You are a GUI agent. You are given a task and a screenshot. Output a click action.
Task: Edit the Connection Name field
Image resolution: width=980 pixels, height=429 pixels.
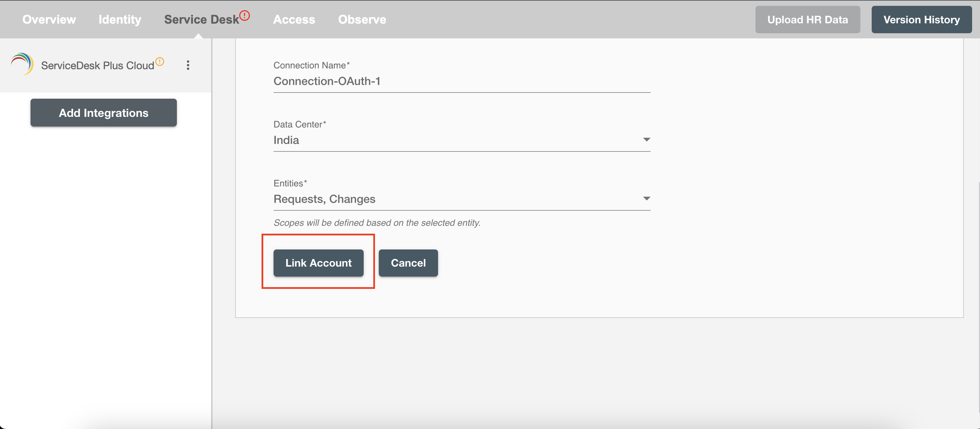[462, 81]
